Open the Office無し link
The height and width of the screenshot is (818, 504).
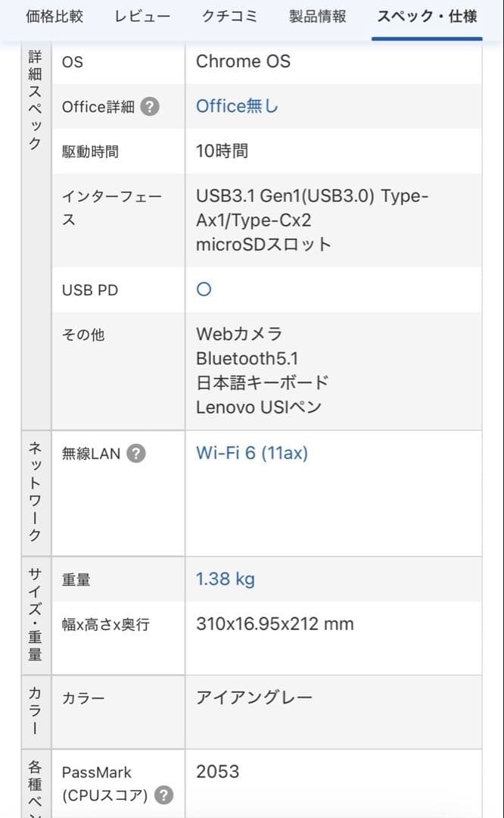[x=238, y=106]
